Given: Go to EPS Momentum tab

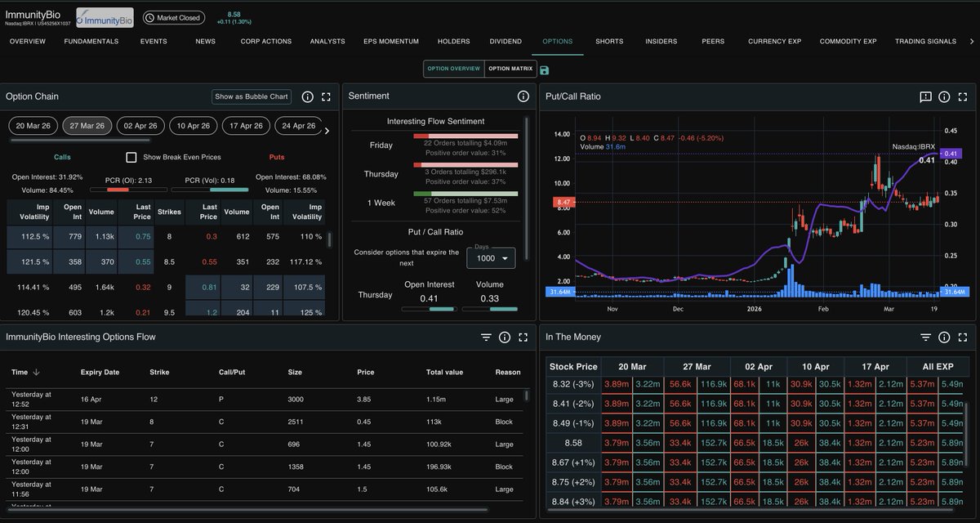Looking at the screenshot, I should [391, 41].
